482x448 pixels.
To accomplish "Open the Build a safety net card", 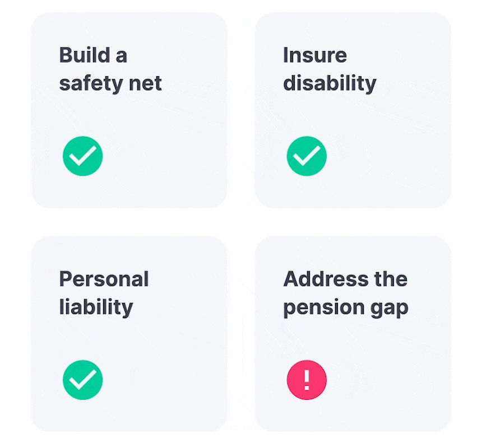I will click(x=129, y=110).
